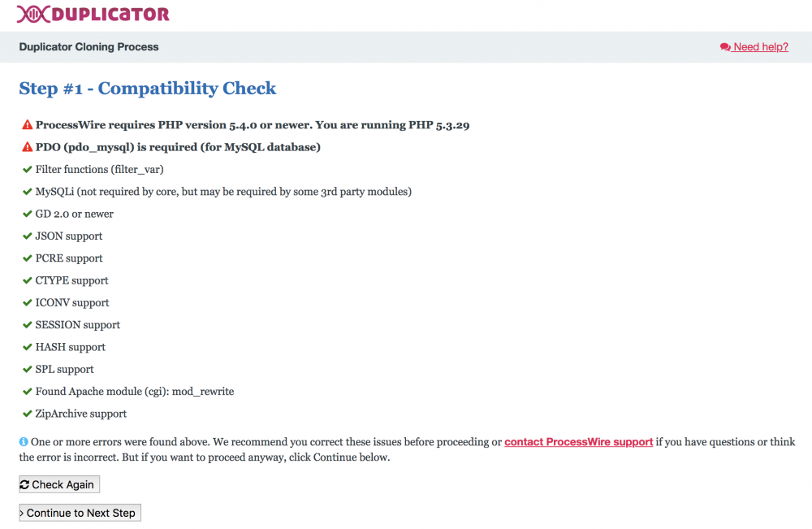This screenshot has height=529, width=812.
Task: Click the checkmark beside PCRE support
Action: 27,258
